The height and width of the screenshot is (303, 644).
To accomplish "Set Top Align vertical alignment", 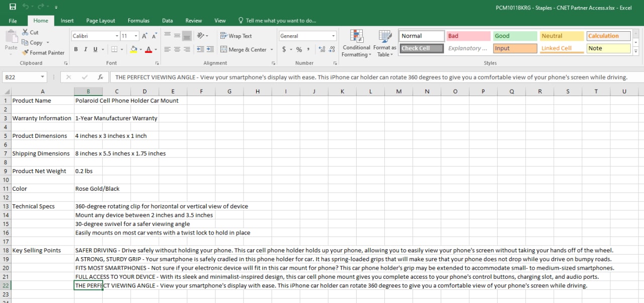I will 167,36.
